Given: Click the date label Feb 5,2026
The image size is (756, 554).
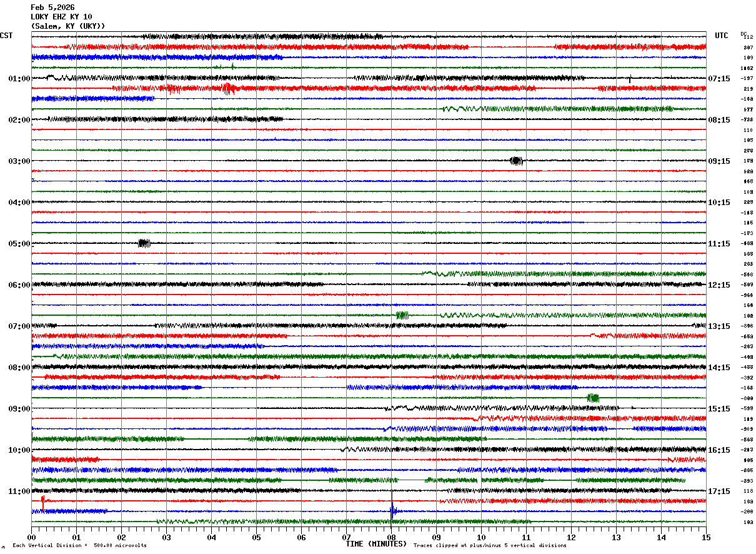Looking at the screenshot, I should tap(52, 8).
